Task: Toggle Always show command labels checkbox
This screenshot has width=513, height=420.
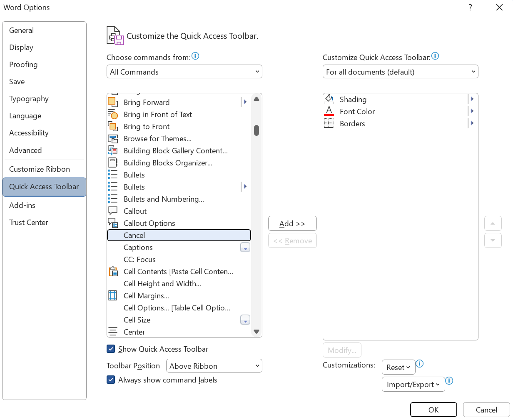Action: 111,380
